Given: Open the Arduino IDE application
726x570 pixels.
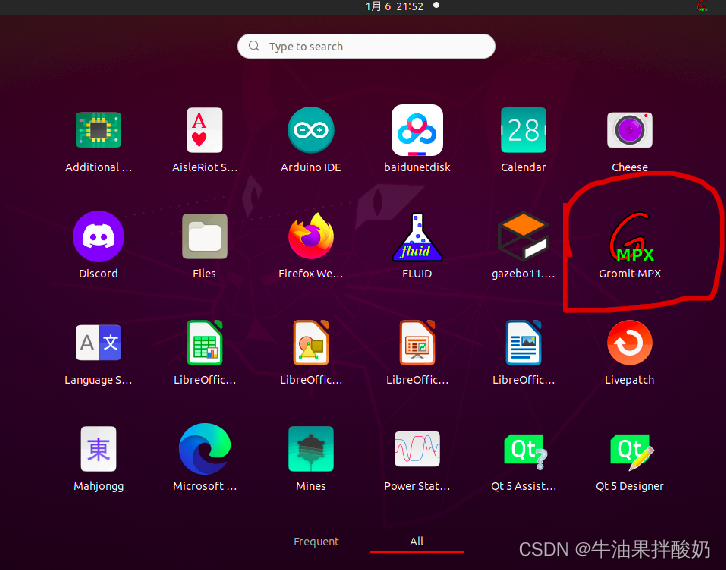Looking at the screenshot, I should click(x=311, y=130).
